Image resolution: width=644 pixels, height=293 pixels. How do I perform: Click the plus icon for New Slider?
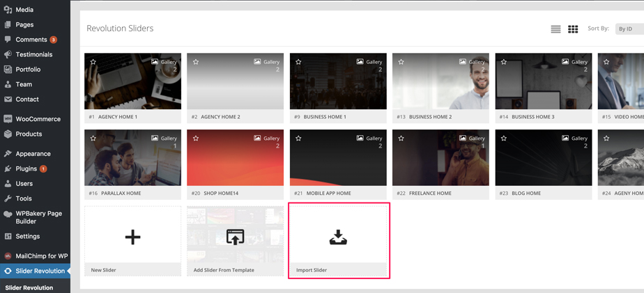pyautogui.click(x=132, y=237)
